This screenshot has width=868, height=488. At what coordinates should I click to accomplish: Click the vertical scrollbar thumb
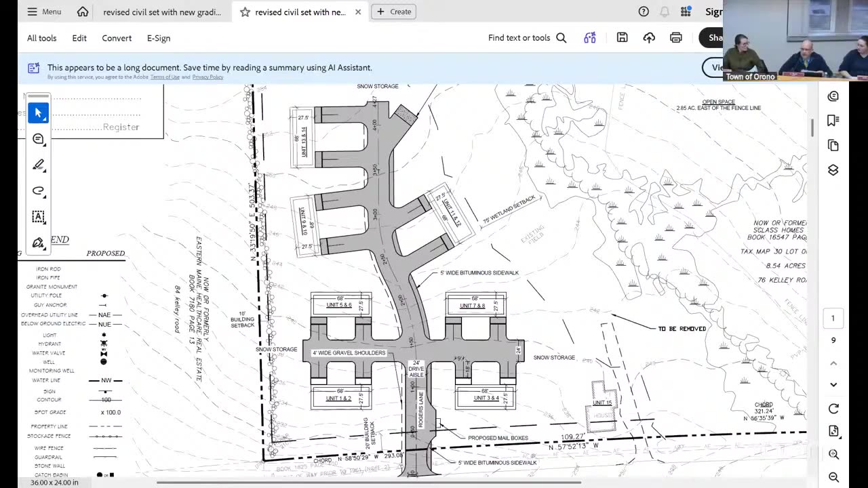812,127
